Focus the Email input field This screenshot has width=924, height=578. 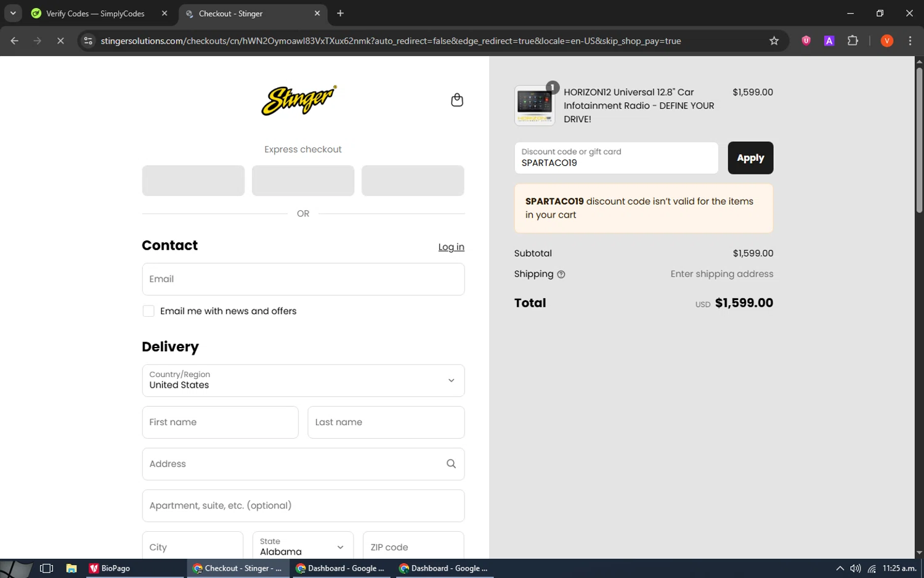[x=303, y=279]
